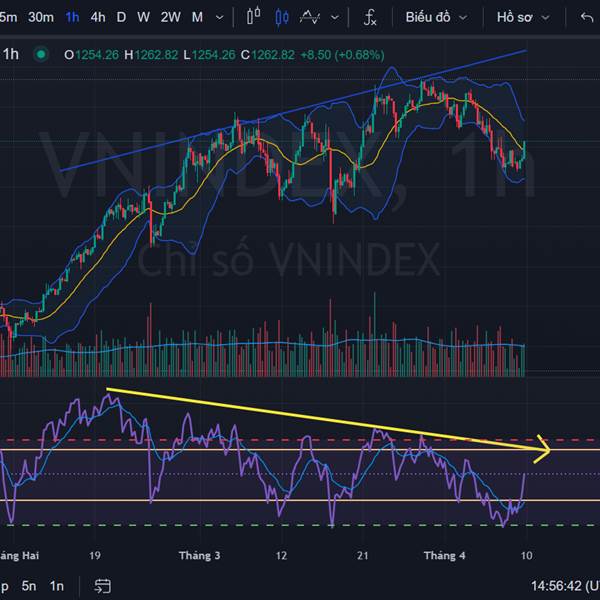
Task: Select the 2W timeframe
Action: tap(171, 17)
